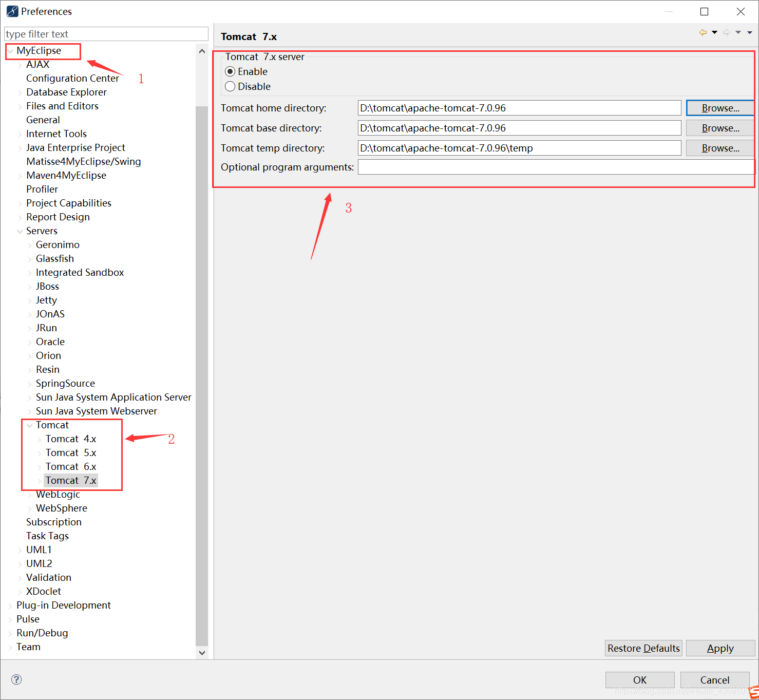Open the back history dropdown arrow

(714, 32)
